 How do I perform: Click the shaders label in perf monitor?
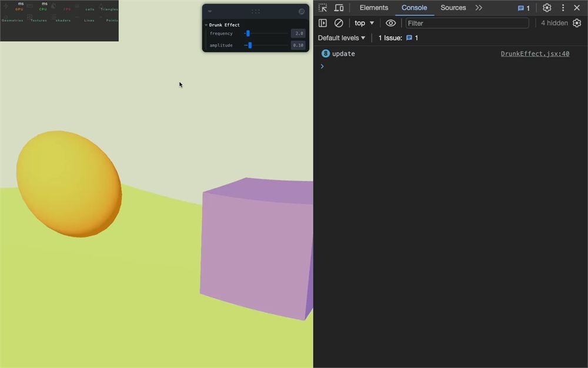(63, 20)
